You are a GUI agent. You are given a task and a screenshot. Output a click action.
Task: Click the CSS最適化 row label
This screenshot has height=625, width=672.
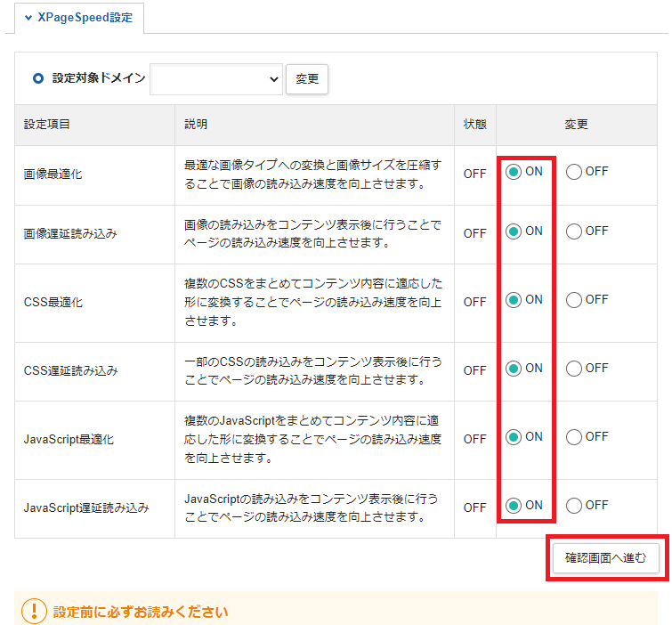53,302
